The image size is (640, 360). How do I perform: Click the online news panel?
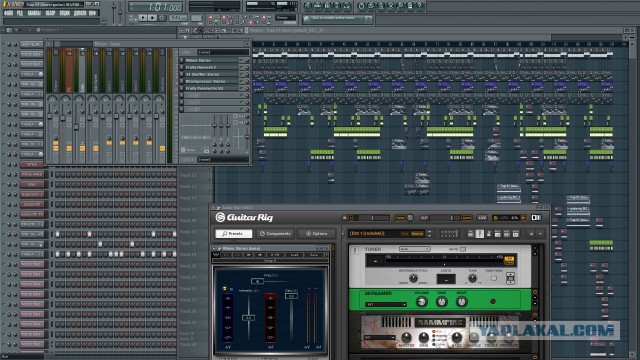pos(338,19)
